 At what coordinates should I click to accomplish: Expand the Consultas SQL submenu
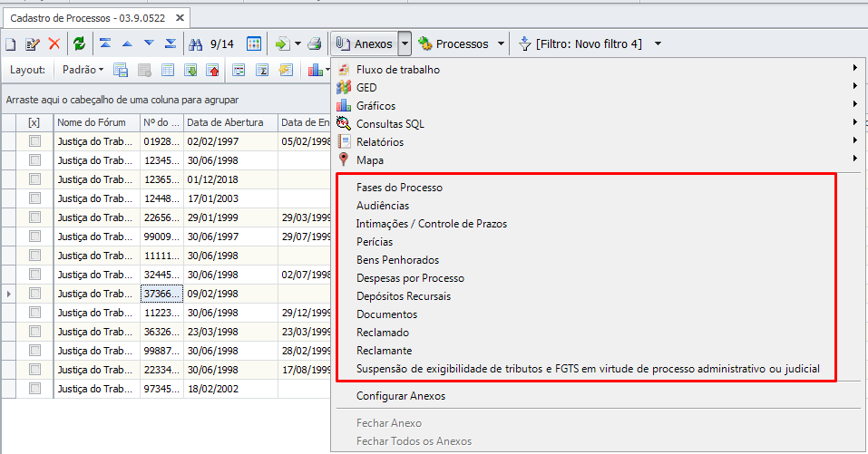click(855, 122)
